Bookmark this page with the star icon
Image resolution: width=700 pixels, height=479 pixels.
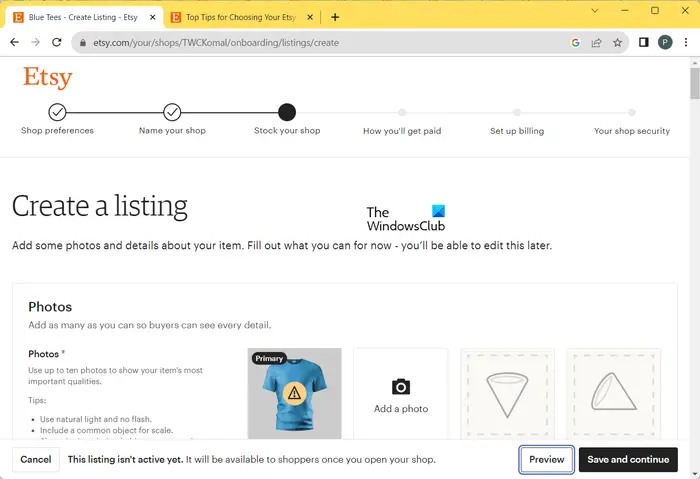click(x=617, y=42)
